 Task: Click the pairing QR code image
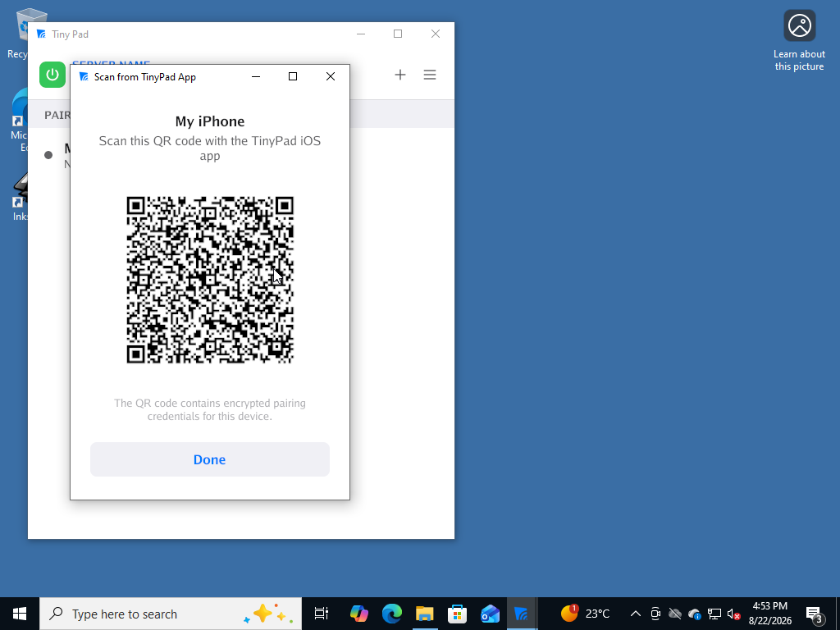point(210,280)
